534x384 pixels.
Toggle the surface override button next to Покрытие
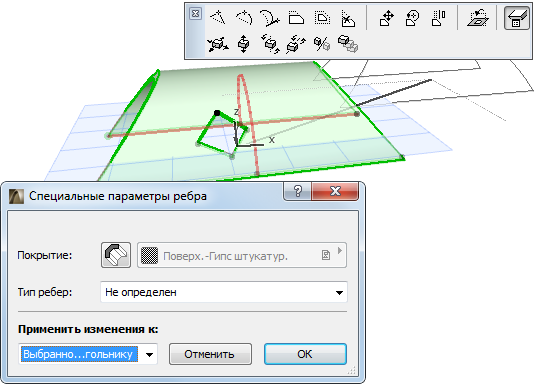116,255
